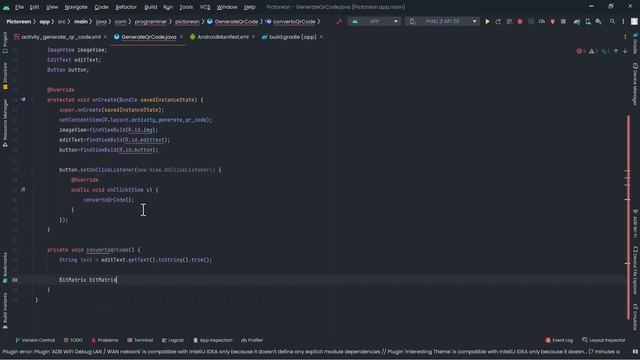
Task: Open the SDK Manager toolbar icon
Action: point(598,21)
